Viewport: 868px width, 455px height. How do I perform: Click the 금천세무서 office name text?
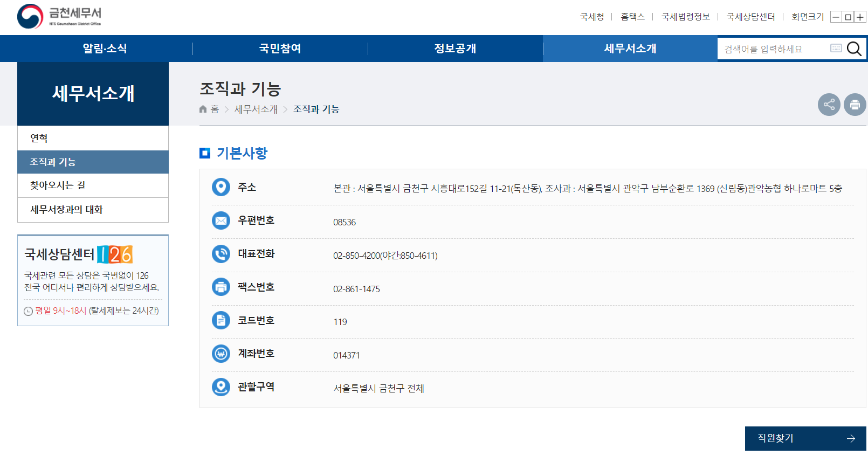pos(75,13)
